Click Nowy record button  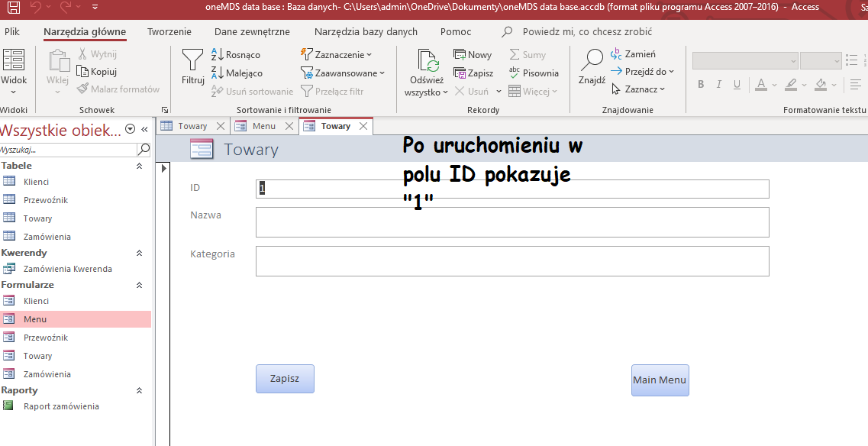[x=473, y=54]
